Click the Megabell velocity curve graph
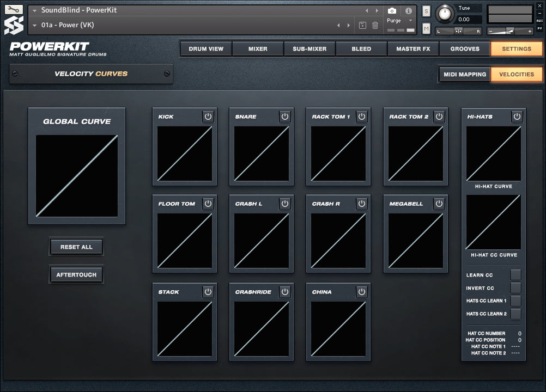The width and height of the screenshot is (546, 392). pos(416,241)
